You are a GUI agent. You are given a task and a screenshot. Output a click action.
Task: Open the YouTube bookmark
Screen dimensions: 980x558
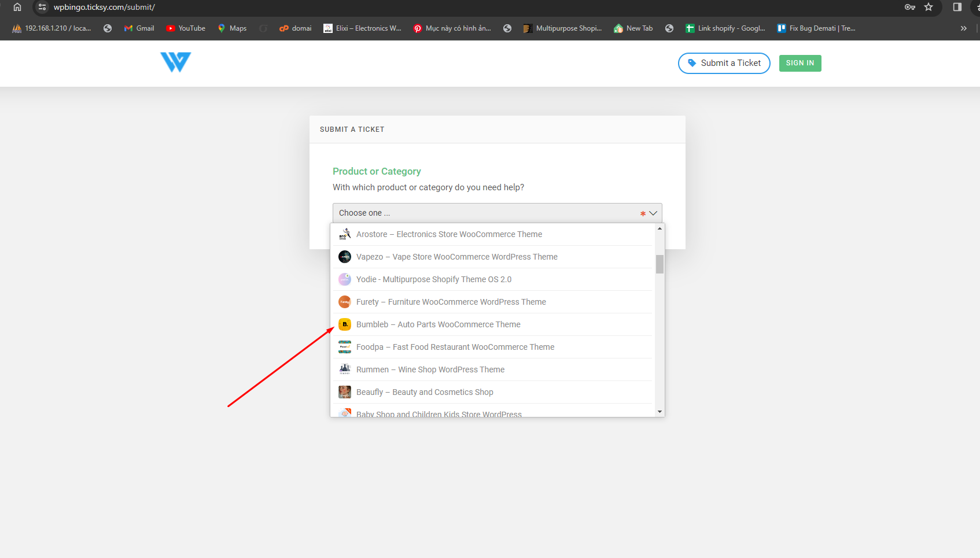tap(186, 28)
